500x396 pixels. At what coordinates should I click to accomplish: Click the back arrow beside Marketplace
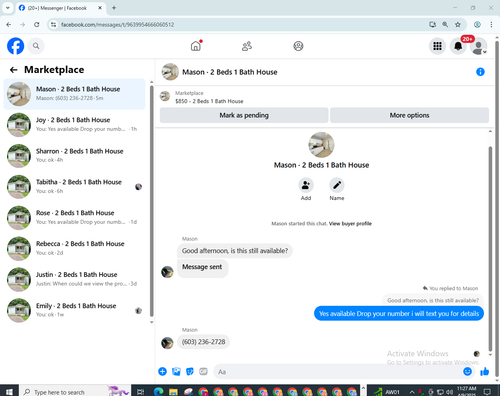(13, 70)
